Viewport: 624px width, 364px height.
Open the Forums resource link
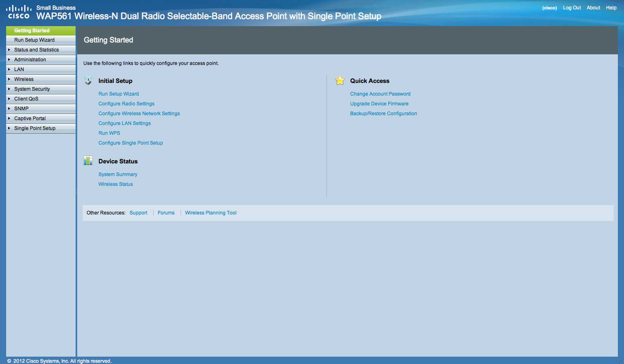[x=166, y=213]
